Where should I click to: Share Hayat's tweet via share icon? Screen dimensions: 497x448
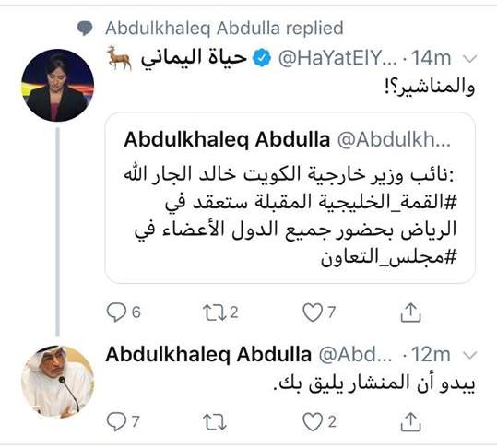click(410, 312)
